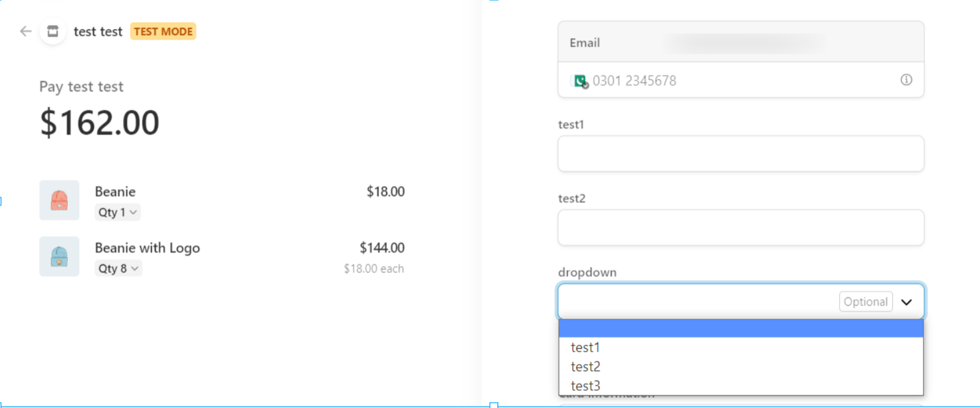
Task: Click the Optional label in the dropdown field
Action: (x=866, y=302)
